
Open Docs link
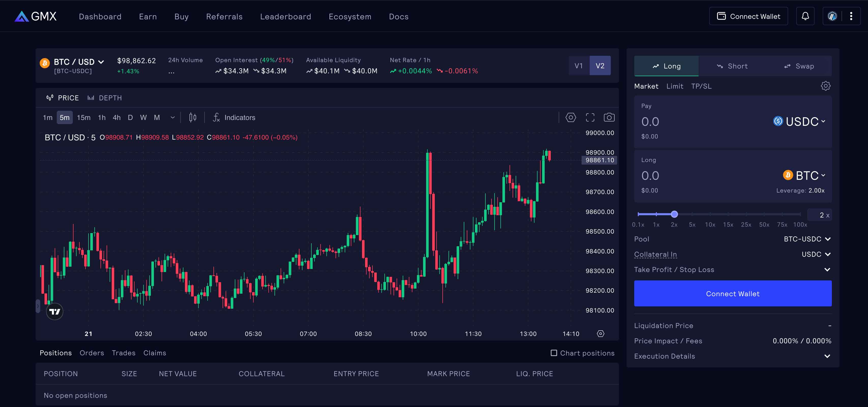point(399,17)
